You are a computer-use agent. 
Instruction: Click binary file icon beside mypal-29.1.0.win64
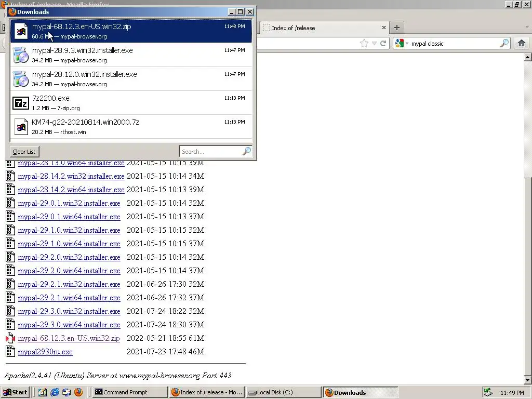[x=10, y=243]
